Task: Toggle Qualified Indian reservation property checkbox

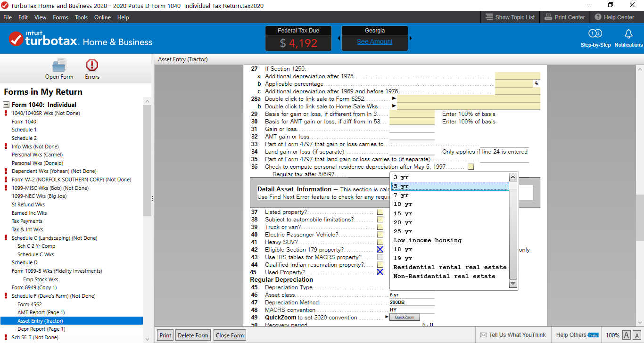Action: pos(380,265)
